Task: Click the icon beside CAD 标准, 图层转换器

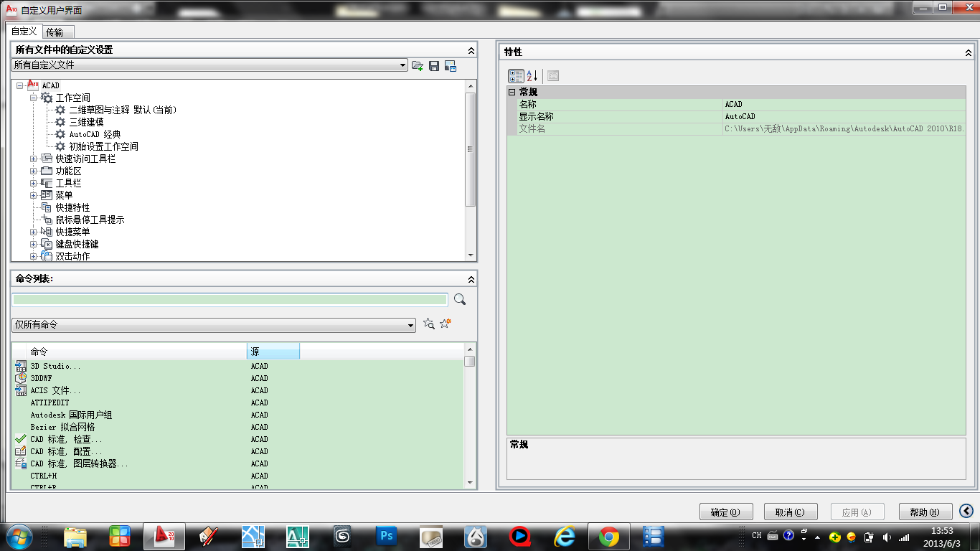Action: tap(21, 463)
